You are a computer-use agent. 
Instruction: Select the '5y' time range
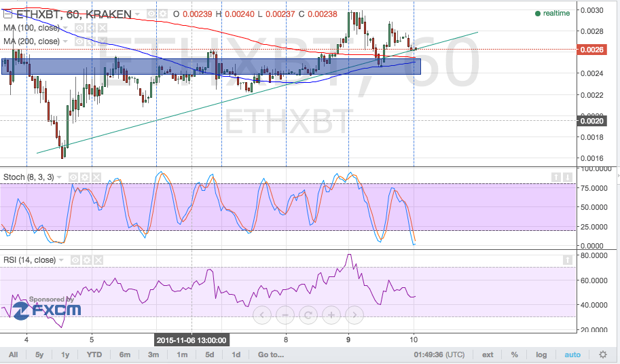click(39, 354)
